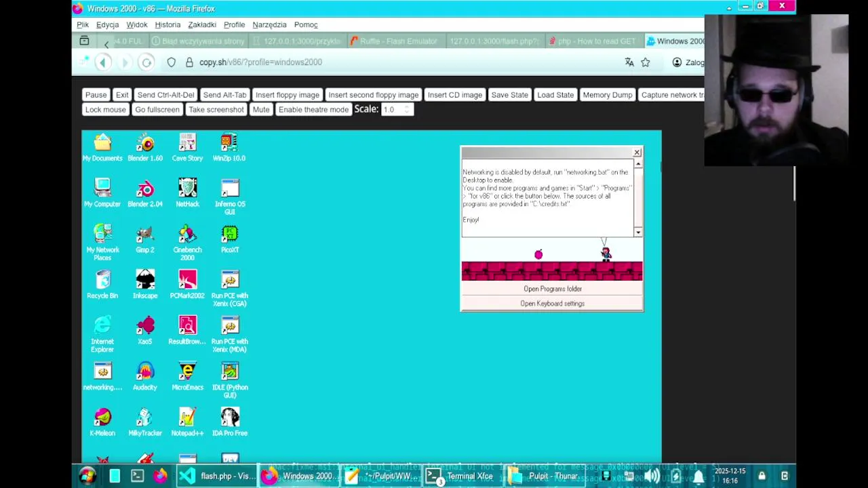Click the Pause emulator button

[96, 95]
